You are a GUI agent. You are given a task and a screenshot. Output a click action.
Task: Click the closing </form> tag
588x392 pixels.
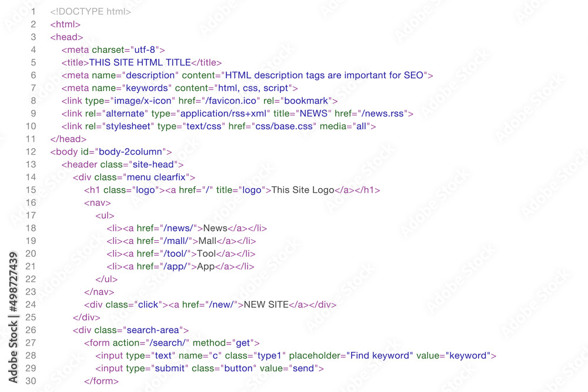[x=101, y=381]
